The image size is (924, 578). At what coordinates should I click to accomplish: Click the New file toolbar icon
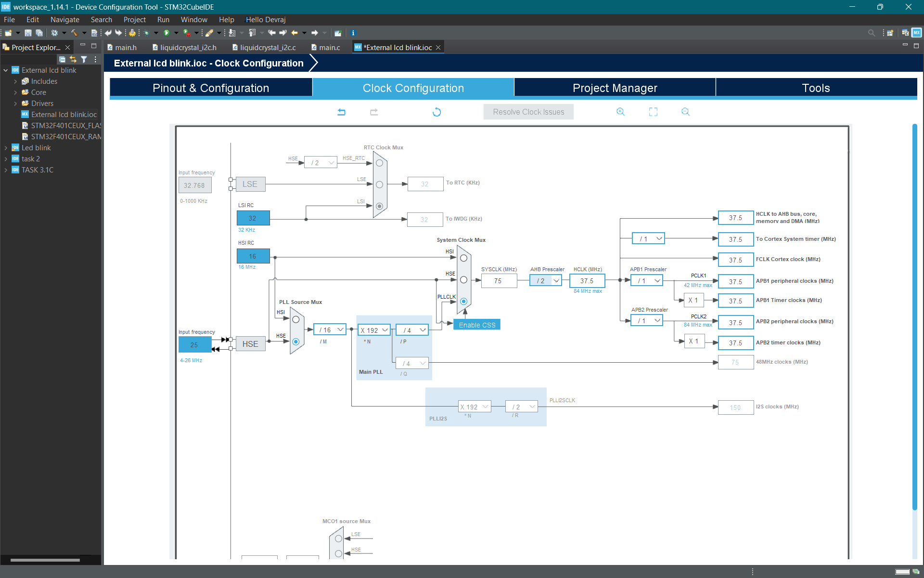tap(8, 33)
